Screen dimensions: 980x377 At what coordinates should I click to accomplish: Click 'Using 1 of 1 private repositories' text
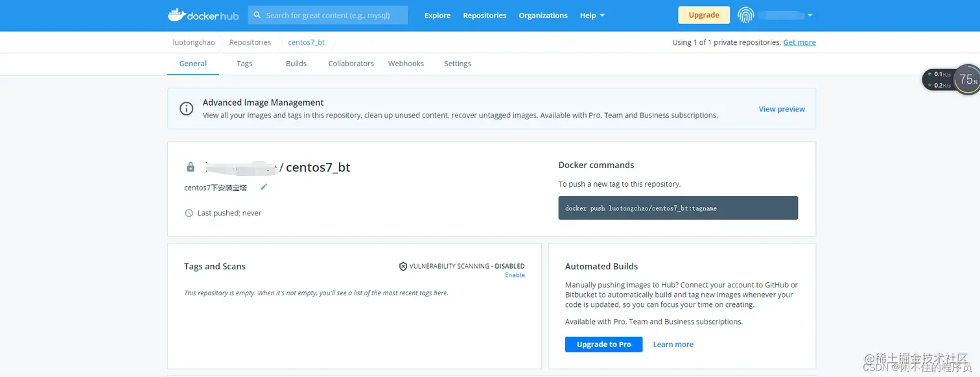coord(726,42)
